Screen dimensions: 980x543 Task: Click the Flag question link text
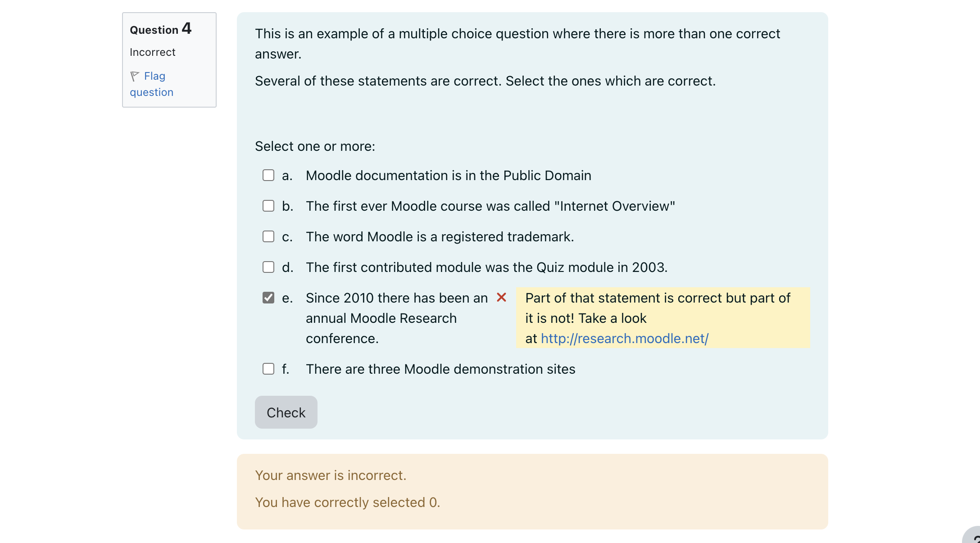(152, 84)
